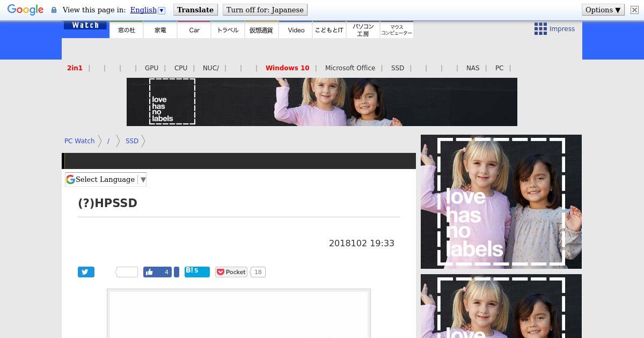Click the first sidebar love has no labels ad
Screen dimensions: 644x338
click(x=501, y=202)
